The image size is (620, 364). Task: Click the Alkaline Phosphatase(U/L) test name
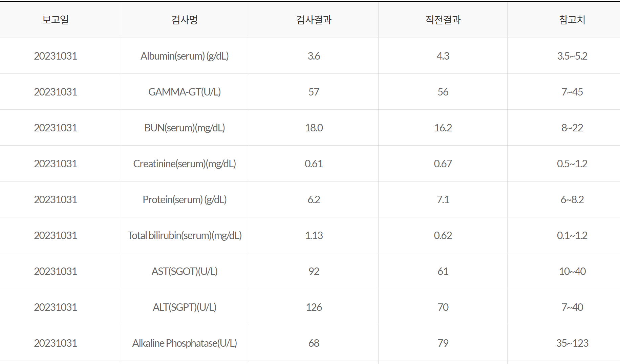185,343
